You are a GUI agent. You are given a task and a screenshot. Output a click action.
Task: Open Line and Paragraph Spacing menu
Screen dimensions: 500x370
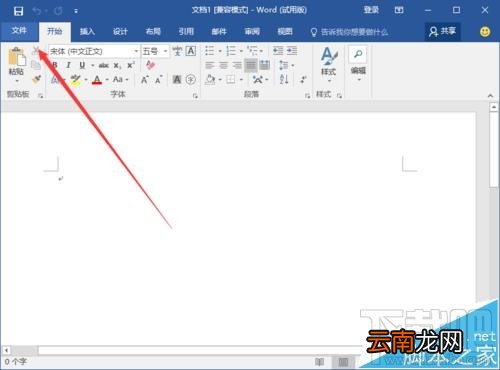(x=284, y=65)
